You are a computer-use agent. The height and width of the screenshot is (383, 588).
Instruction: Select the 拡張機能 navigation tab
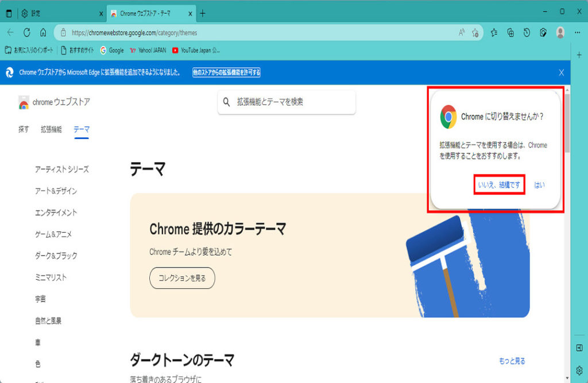[51, 130]
